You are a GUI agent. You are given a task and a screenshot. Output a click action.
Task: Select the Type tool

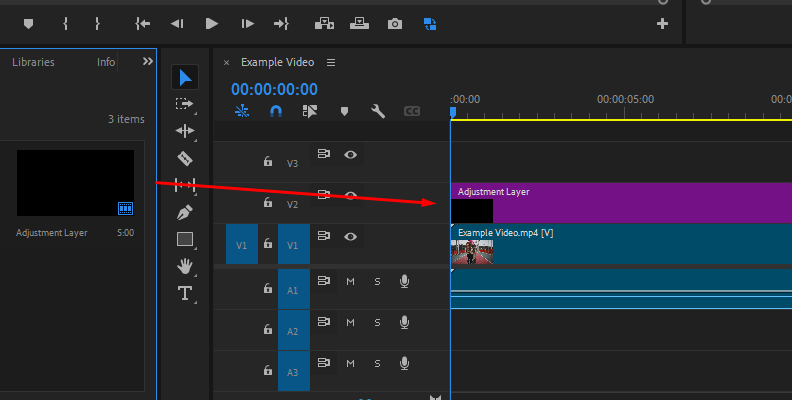click(185, 293)
